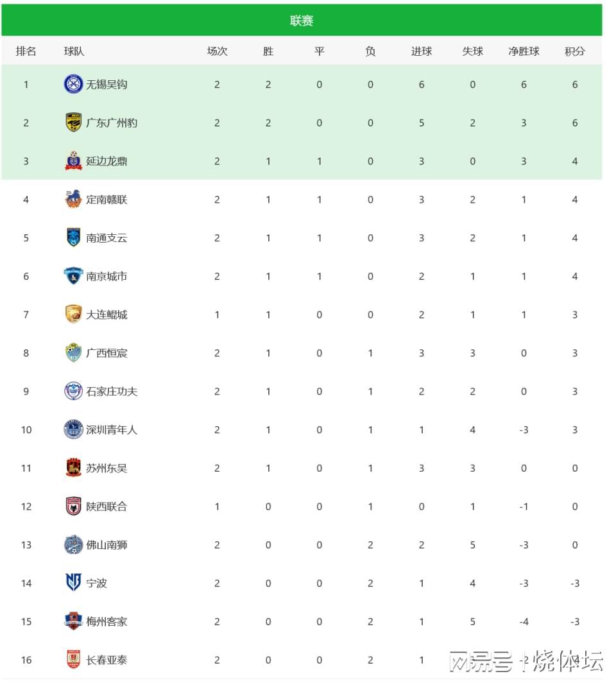Image resolution: width=616 pixels, height=683 pixels.
Task: Click the 广东广州豹 team badge
Action: tap(74, 123)
